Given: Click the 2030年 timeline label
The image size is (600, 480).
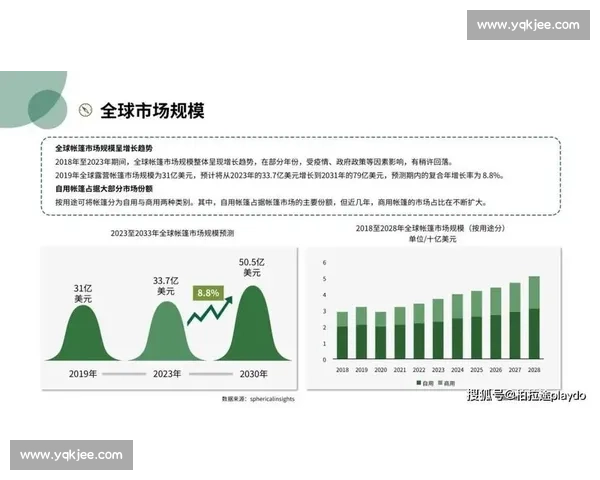Looking at the screenshot, I should click(253, 374).
